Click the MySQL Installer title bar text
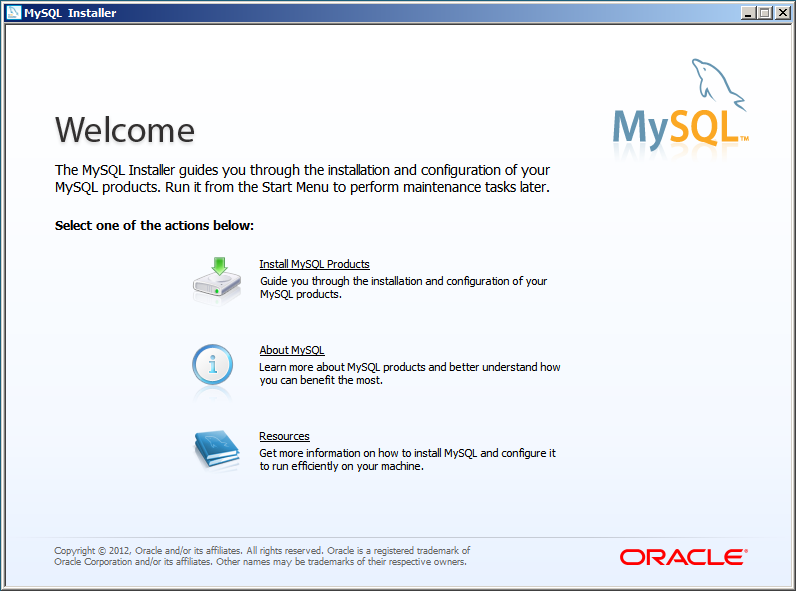 pyautogui.click(x=70, y=13)
